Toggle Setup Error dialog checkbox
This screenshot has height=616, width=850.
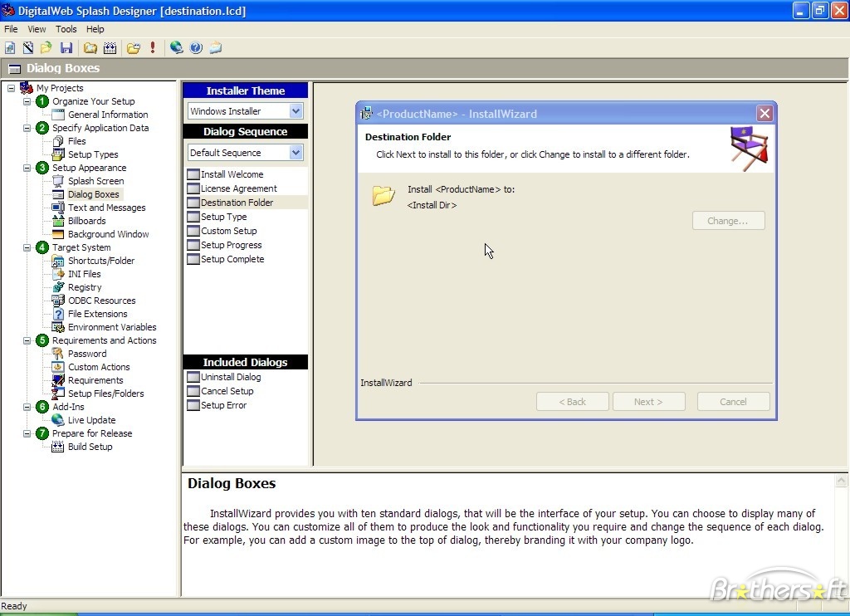[x=193, y=405]
